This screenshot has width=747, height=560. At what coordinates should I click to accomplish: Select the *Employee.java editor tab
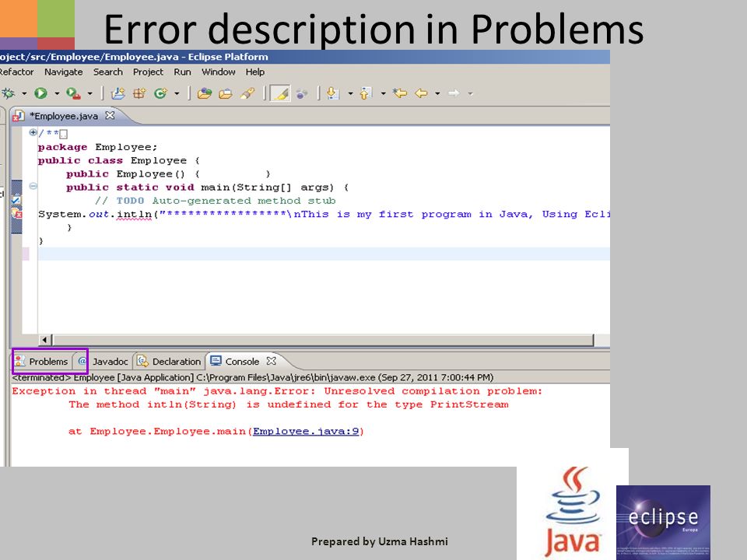[x=63, y=116]
